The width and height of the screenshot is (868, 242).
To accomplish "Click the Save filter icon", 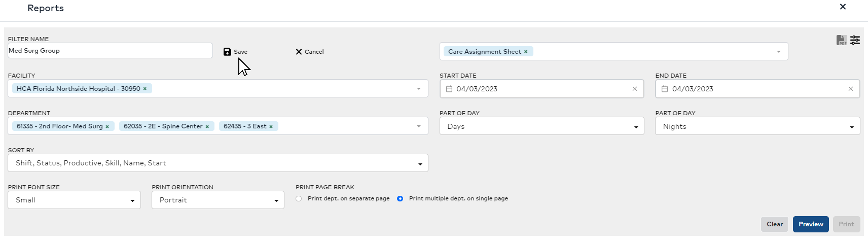I will click(x=228, y=52).
